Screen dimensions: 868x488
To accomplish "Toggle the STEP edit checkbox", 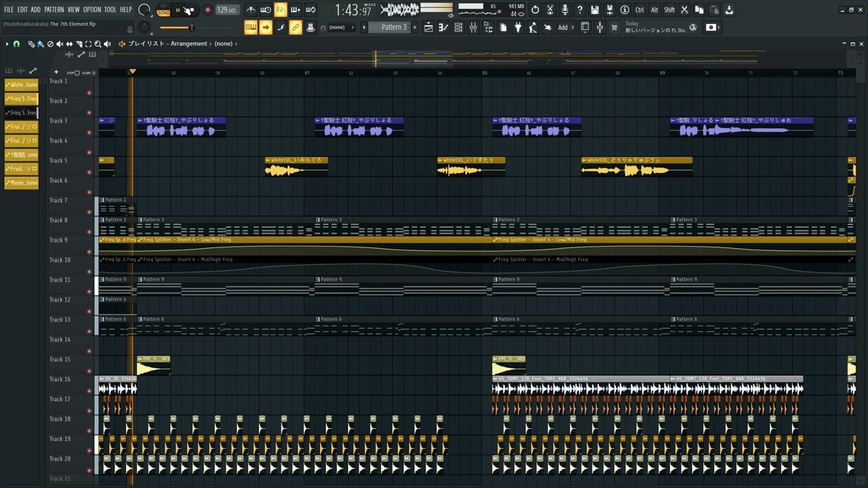I will pyautogui.click(x=77, y=73).
